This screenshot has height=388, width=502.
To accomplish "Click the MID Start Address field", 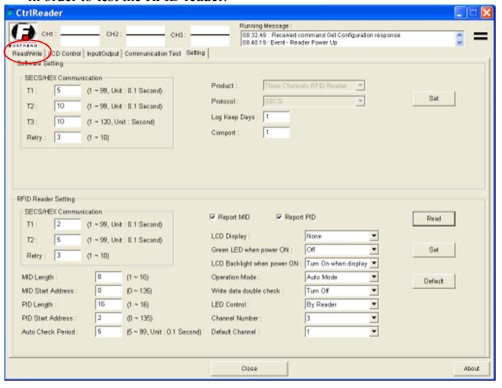I will pos(109,291).
